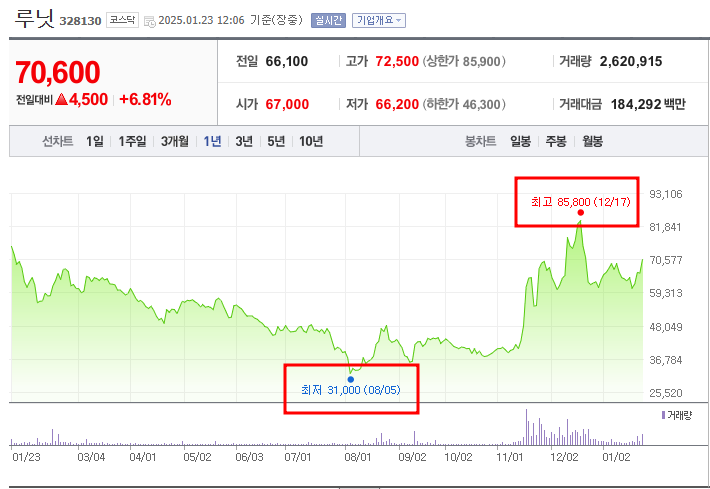Click the 81,841 y-axis value
710x489 pixels.
(x=665, y=227)
